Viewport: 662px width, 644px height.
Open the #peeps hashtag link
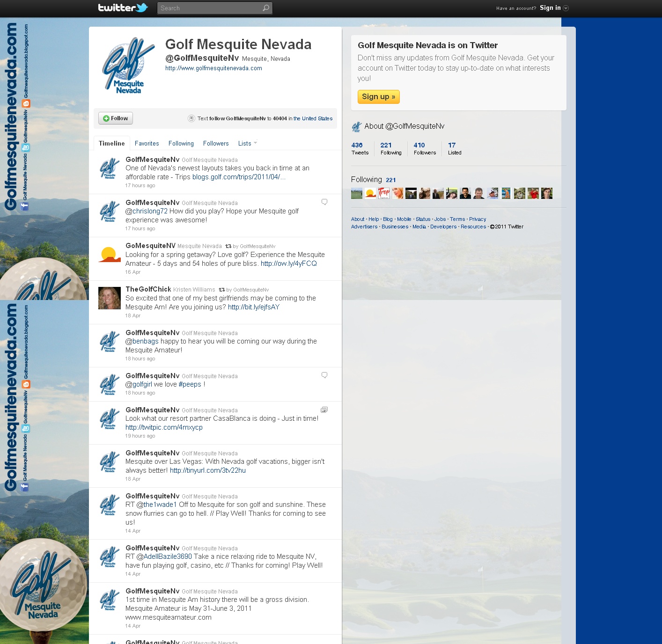click(190, 384)
